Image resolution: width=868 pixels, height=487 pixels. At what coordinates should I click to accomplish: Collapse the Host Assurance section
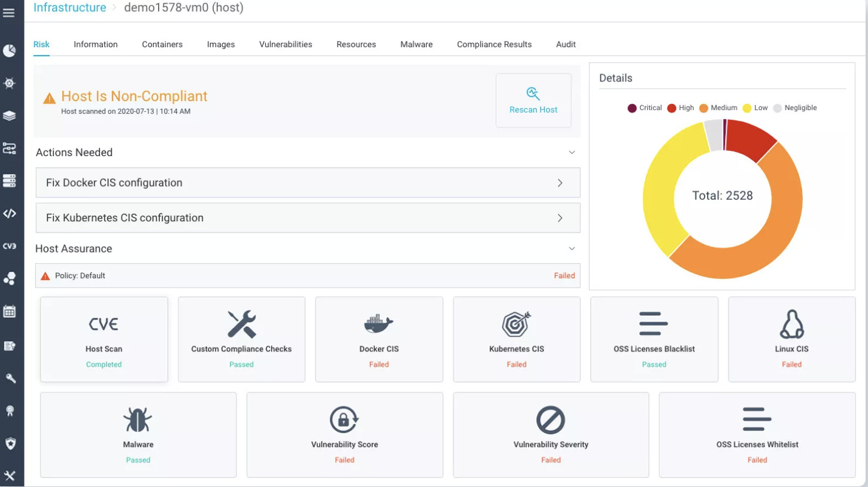tap(572, 248)
